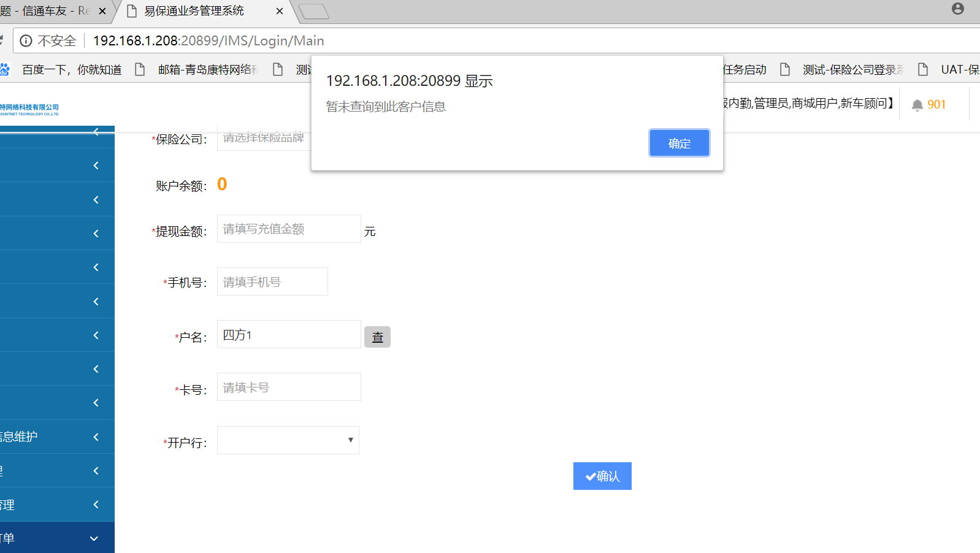This screenshot has width=980, height=553.
Task: Open the Chrome profile avatar icon
Action: 958,9
